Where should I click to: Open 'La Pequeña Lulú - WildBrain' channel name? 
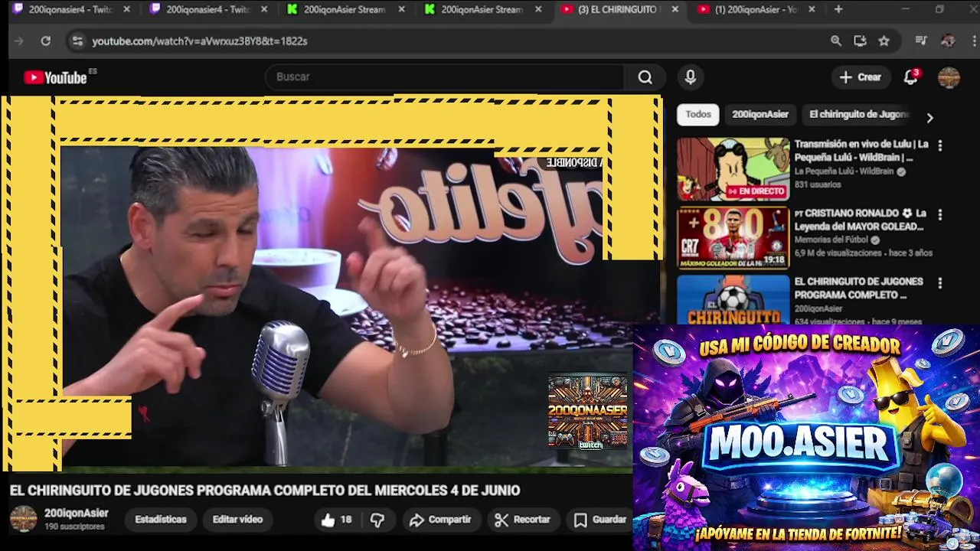(x=844, y=171)
